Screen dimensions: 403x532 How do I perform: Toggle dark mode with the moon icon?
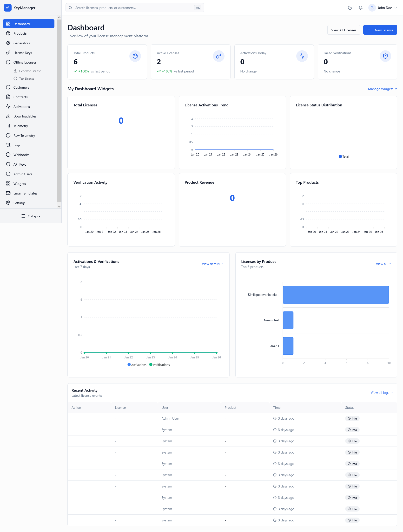pyautogui.click(x=350, y=7)
